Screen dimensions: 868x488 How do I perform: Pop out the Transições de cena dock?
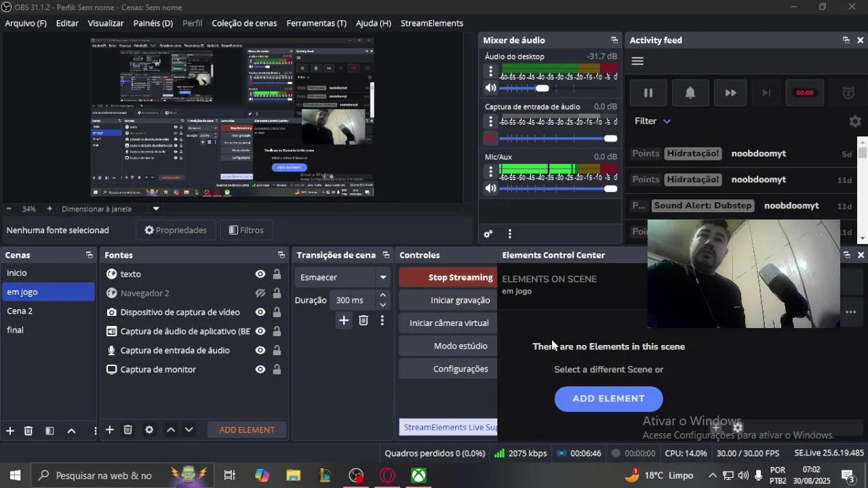[386, 256]
